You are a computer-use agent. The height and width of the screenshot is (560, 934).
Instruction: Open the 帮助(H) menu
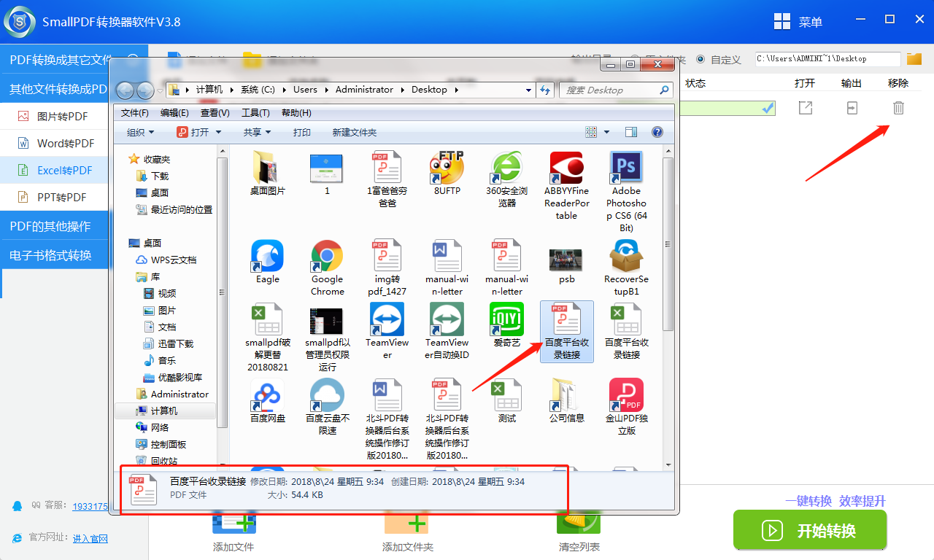(x=296, y=113)
